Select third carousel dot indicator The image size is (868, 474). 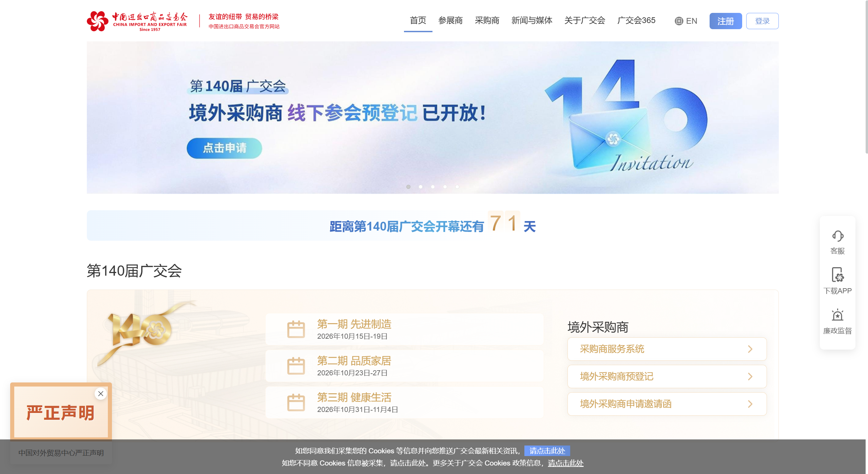pyautogui.click(x=433, y=187)
